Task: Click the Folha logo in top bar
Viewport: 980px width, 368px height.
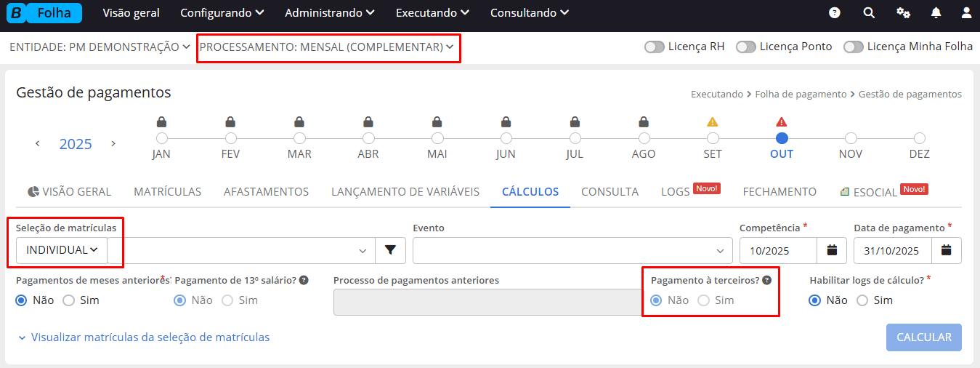Action: pyautogui.click(x=46, y=13)
